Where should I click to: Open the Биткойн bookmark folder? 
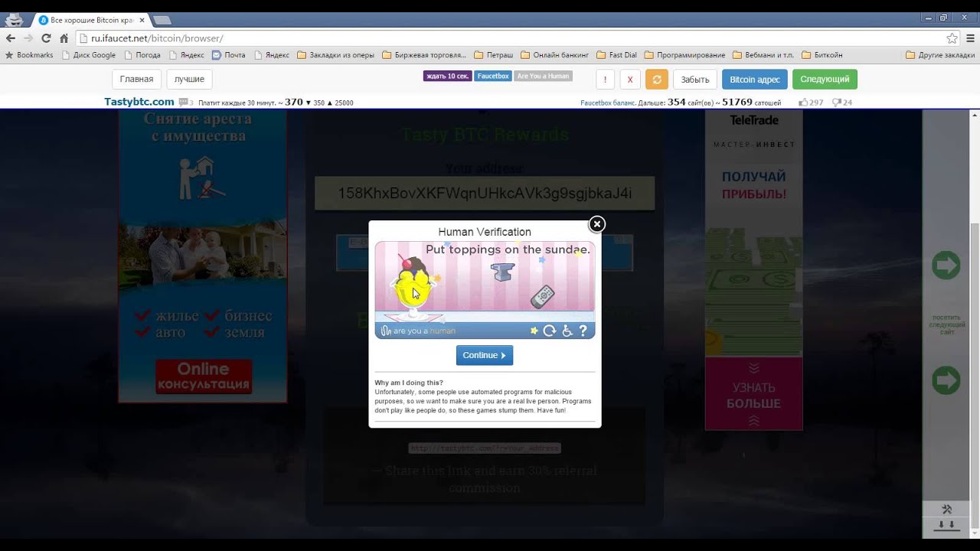822,55
